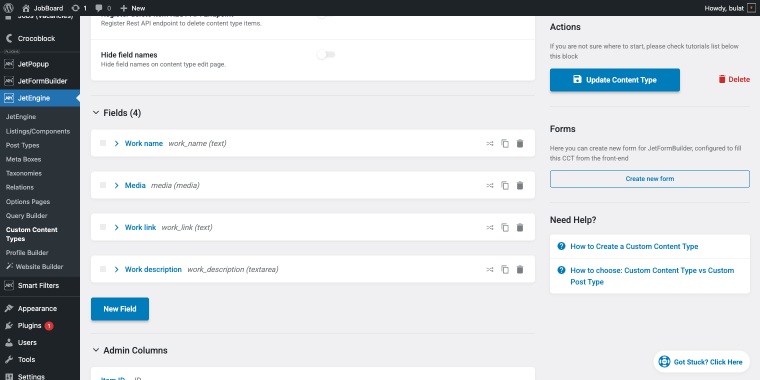
Task: Click shuffle icon on Work link row
Action: click(490, 227)
